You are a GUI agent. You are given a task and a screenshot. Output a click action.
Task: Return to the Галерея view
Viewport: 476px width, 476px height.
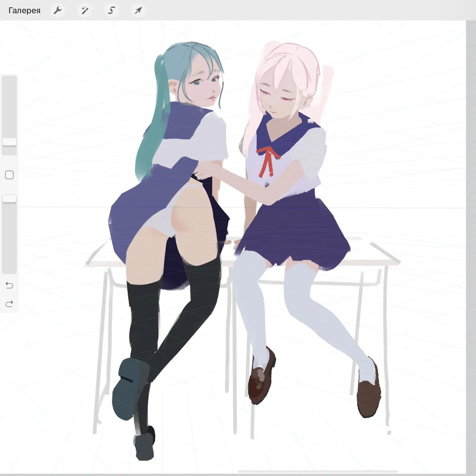pyautogui.click(x=24, y=10)
